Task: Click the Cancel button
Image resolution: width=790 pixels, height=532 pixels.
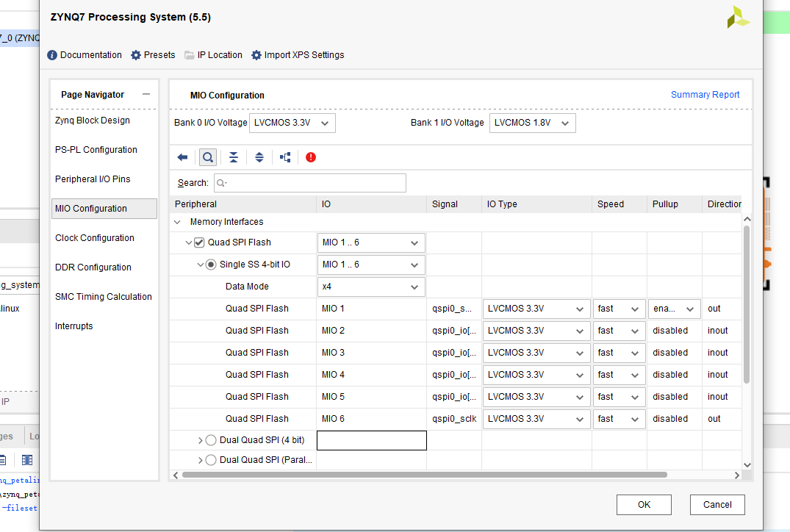Action: [x=717, y=505]
